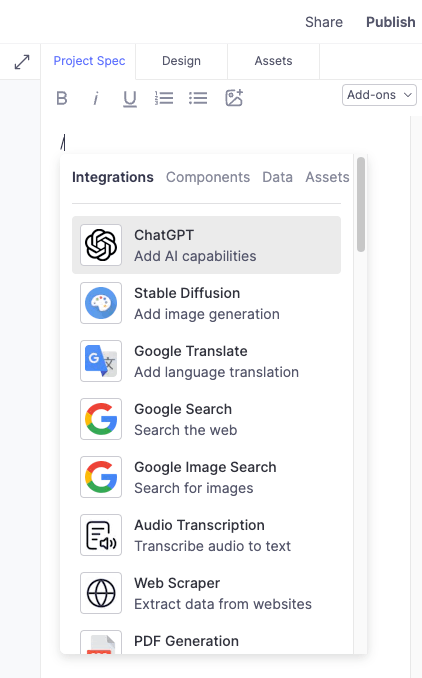Click the Share button

click(324, 22)
